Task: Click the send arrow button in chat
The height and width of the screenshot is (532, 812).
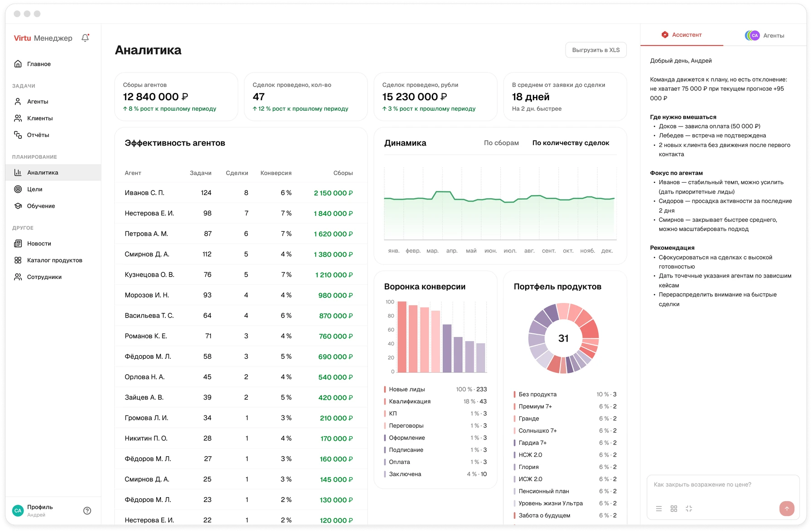Action: click(x=787, y=508)
